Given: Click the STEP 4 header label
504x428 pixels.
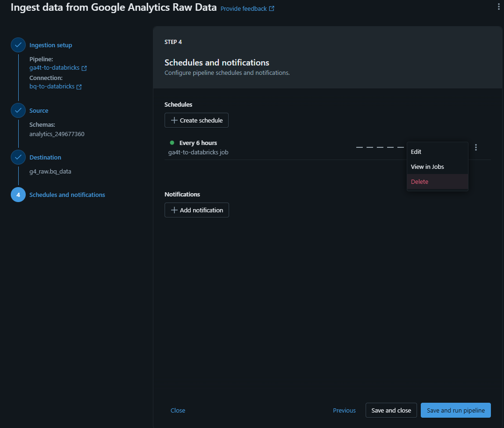Looking at the screenshot, I should pyautogui.click(x=173, y=42).
